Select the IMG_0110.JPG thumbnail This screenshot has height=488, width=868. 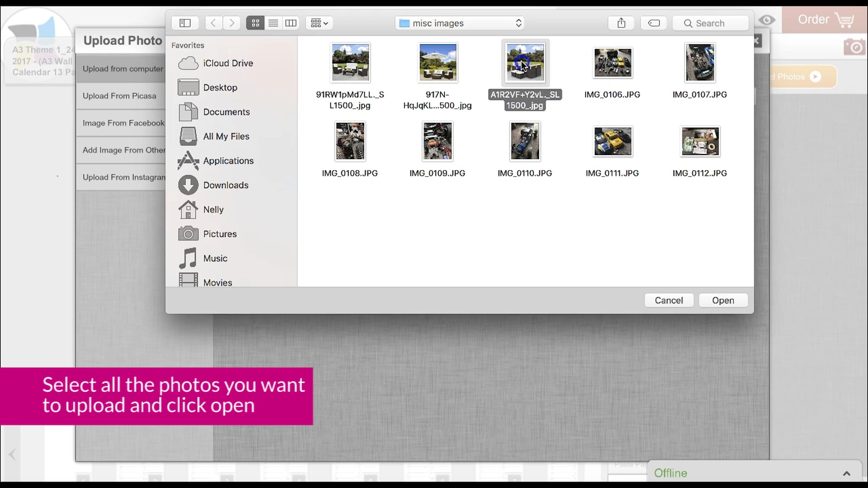coord(525,141)
